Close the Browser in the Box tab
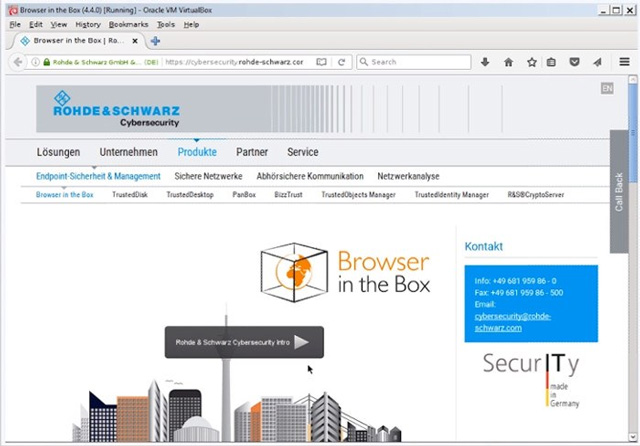 (135, 41)
